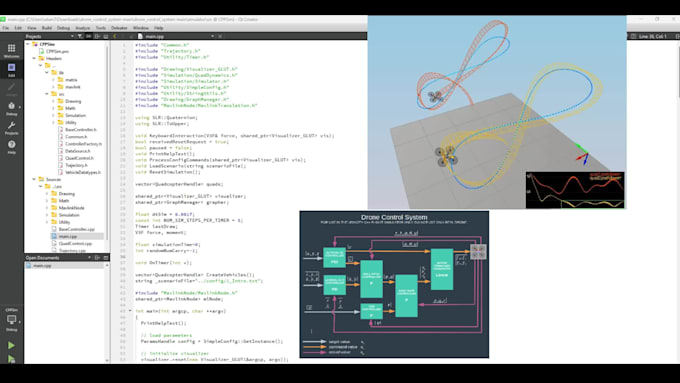Collapse the Sources folder node

[34, 179]
